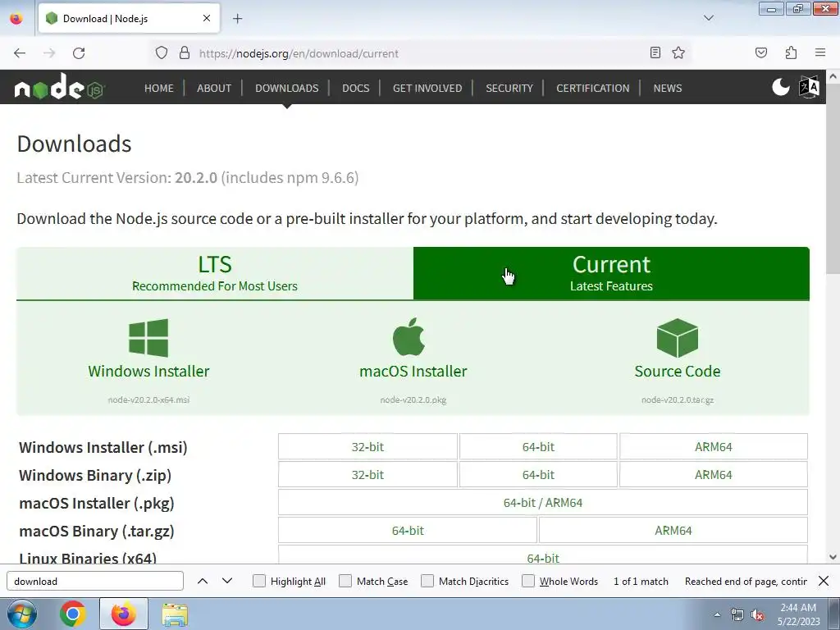Open the Windows Start menu orb

(22, 614)
